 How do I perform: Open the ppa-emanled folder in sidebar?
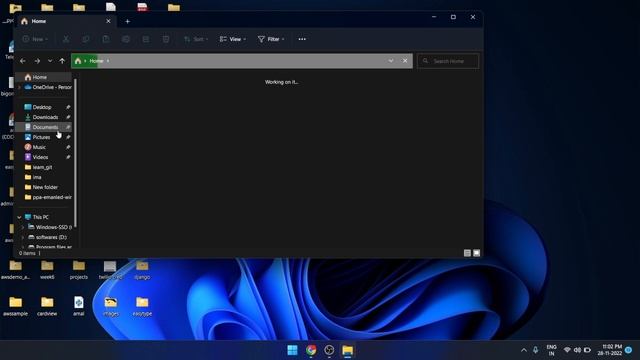coord(48,197)
